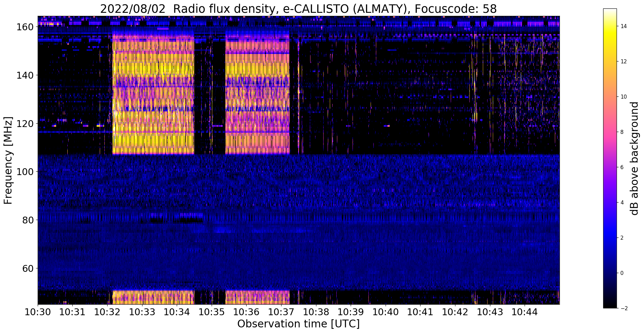Click the colorbar tick value 8

pyautogui.click(x=622, y=132)
